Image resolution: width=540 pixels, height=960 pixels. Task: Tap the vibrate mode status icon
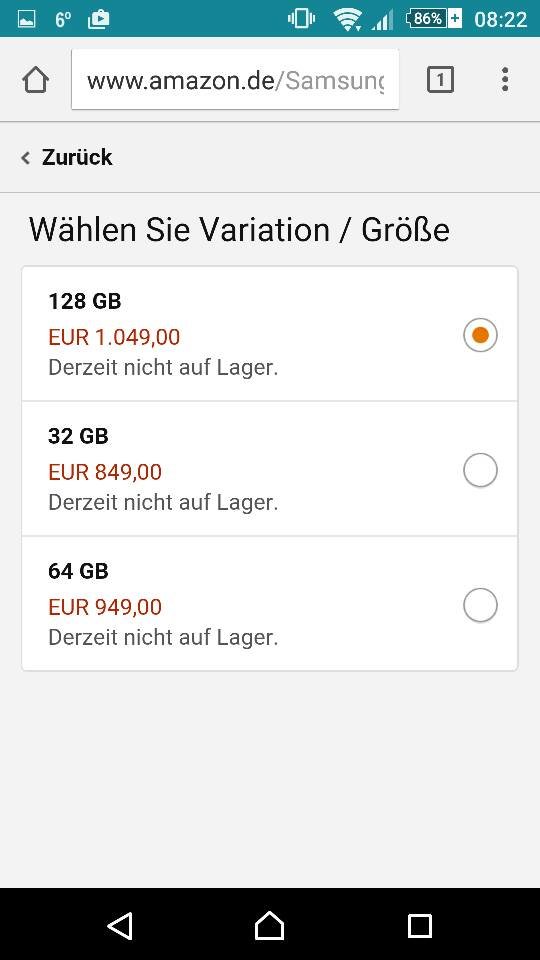[301, 18]
